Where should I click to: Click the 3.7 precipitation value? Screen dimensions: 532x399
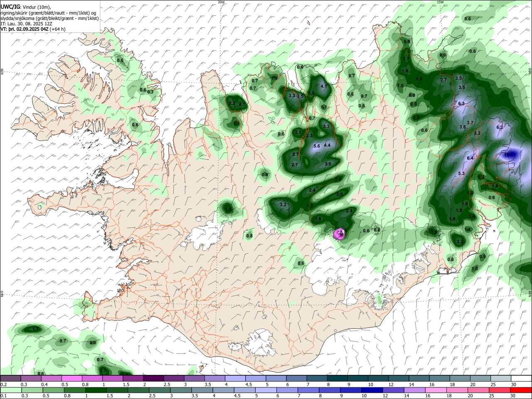pos(470,123)
